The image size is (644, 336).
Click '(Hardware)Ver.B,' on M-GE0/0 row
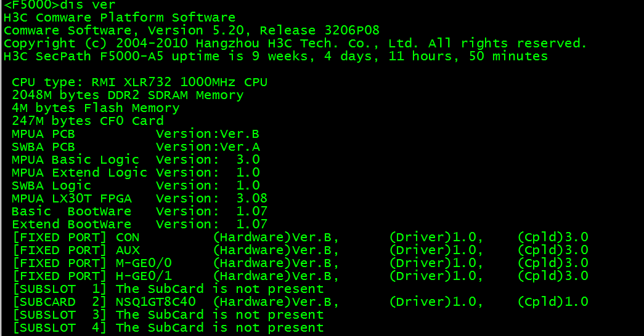(276, 263)
